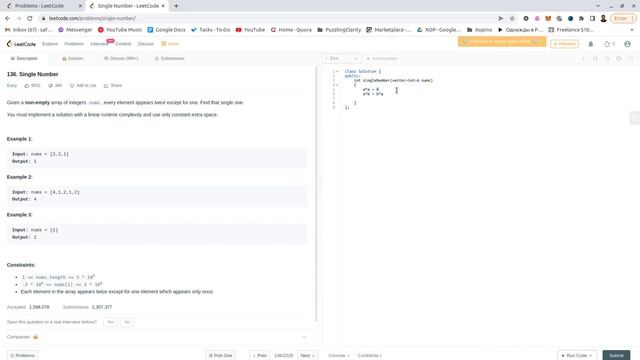640x360 pixels.
Task: Open editor settings gear icon
Action: point(619,58)
